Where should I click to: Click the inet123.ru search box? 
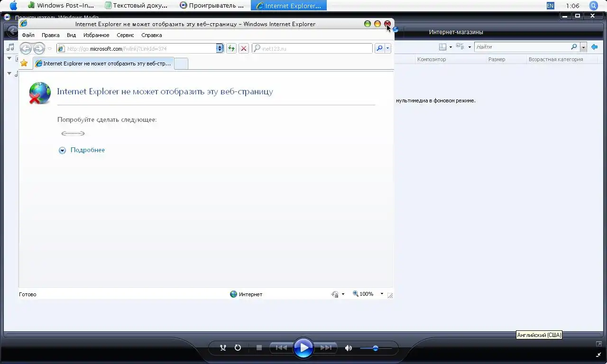pyautogui.click(x=312, y=48)
